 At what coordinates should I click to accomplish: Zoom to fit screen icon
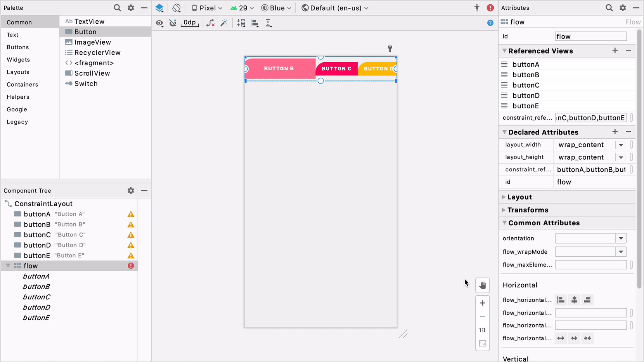[x=483, y=343]
